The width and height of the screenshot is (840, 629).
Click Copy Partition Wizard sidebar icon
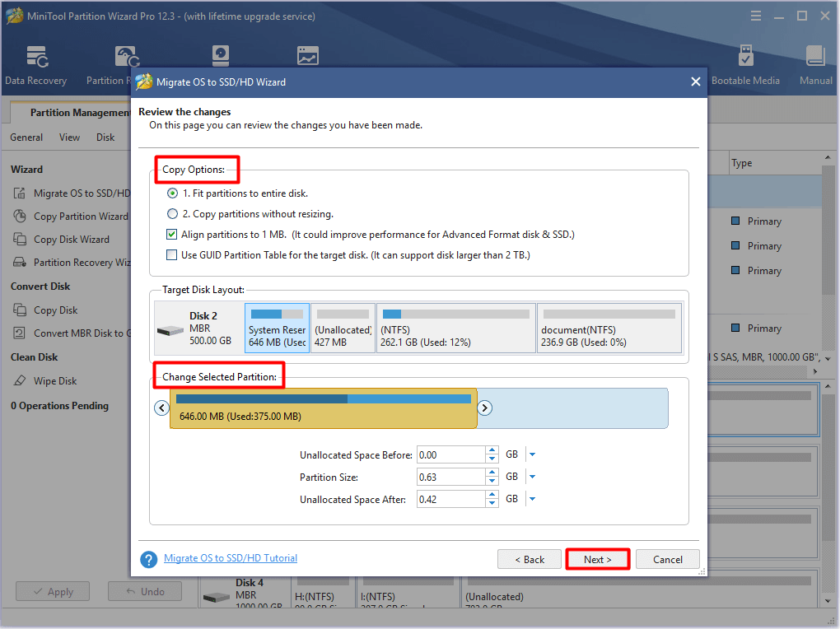click(x=19, y=217)
